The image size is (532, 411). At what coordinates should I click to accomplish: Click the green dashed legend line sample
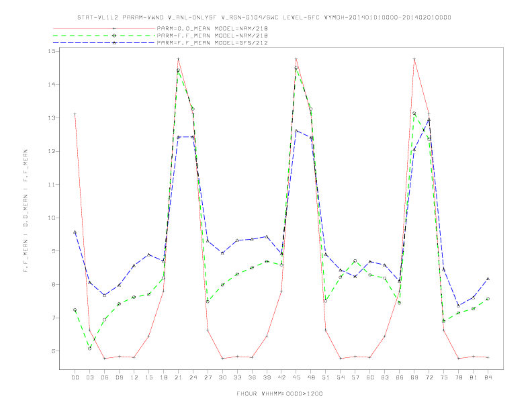click(x=104, y=36)
